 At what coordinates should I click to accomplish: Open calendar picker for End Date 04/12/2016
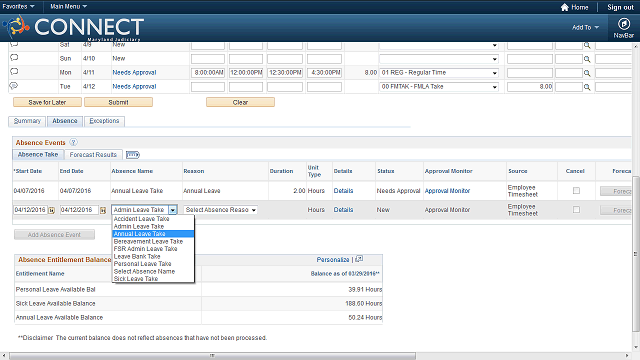tap(103, 210)
